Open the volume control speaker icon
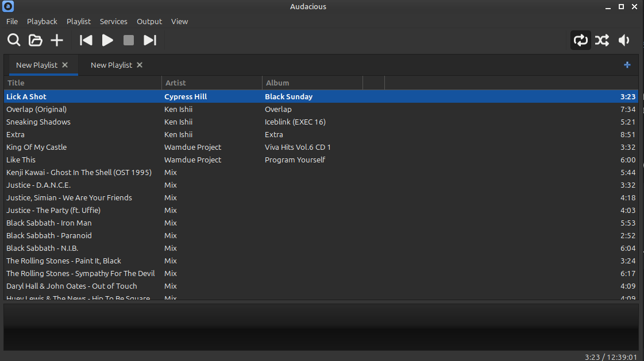 coord(624,40)
